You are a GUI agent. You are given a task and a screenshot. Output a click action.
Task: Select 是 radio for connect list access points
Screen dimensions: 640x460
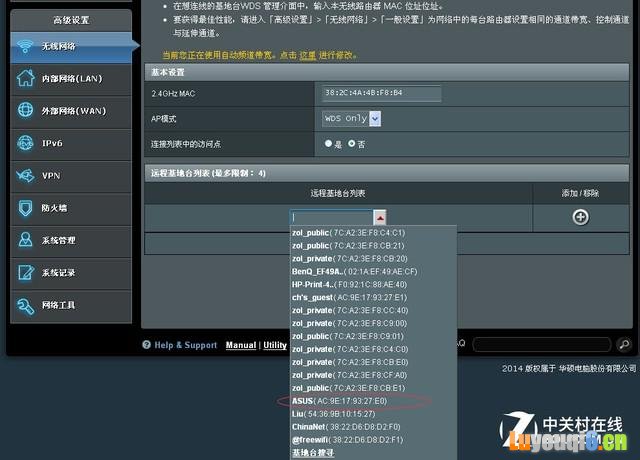328,143
